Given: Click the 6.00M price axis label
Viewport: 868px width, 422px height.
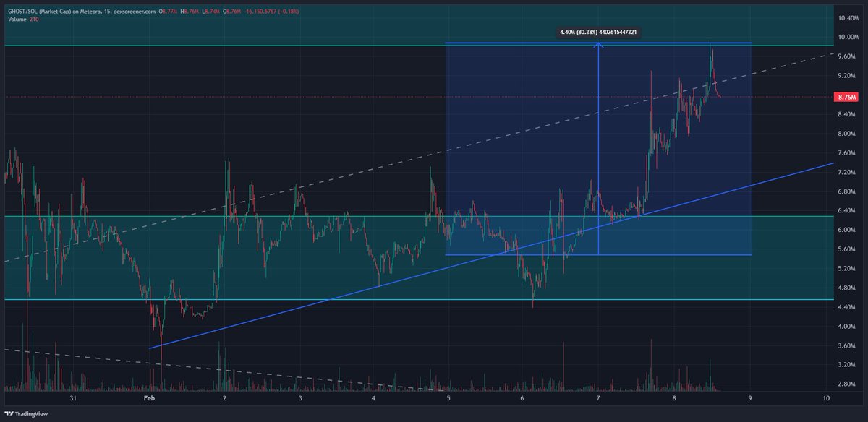Looking at the screenshot, I should coord(848,230).
